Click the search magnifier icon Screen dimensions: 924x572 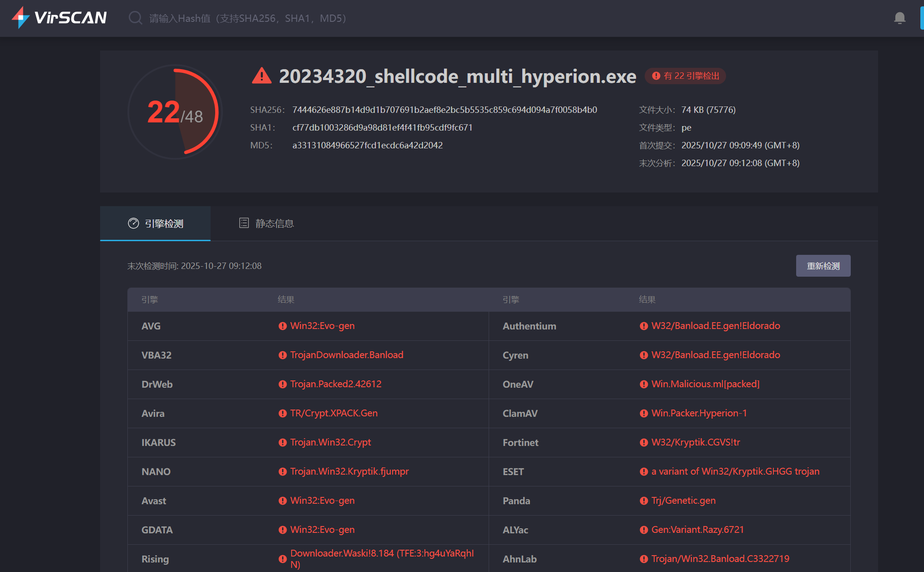pos(135,18)
